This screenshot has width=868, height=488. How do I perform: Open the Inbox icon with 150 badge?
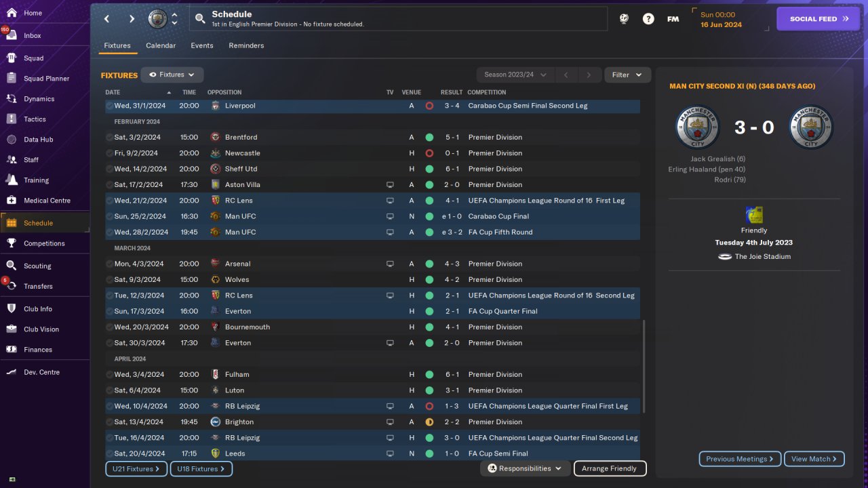[x=12, y=35]
